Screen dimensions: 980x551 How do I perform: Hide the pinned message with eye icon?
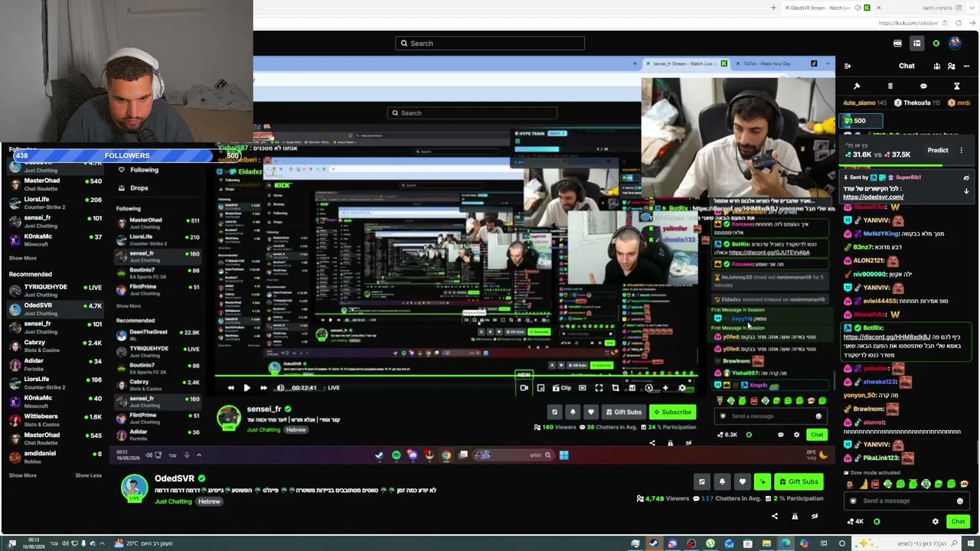point(966,178)
